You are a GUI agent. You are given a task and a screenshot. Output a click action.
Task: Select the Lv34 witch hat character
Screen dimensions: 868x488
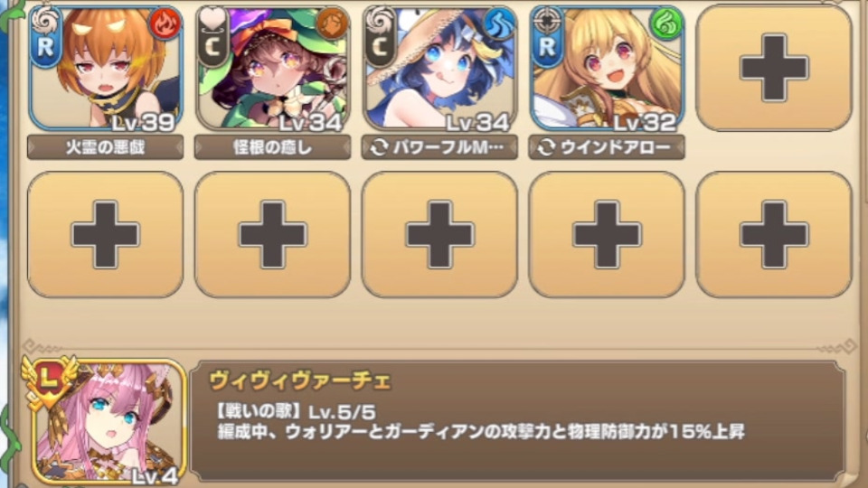pyautogui.click(x=272, y=69)
